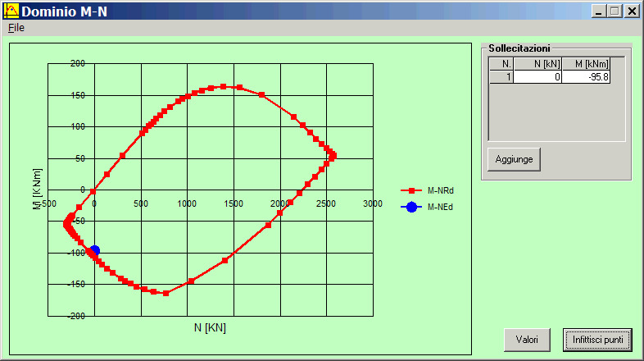
Task: Close the Dominio M-N window
Action: [632, 11]
